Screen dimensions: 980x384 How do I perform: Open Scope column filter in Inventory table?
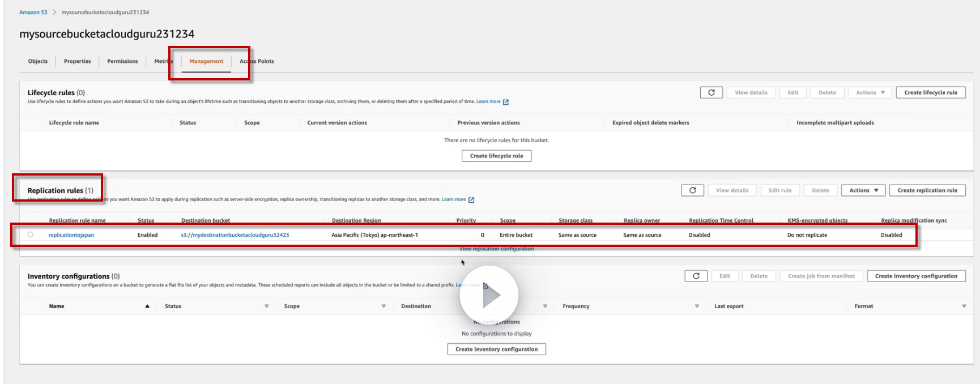tap(384, 306)
